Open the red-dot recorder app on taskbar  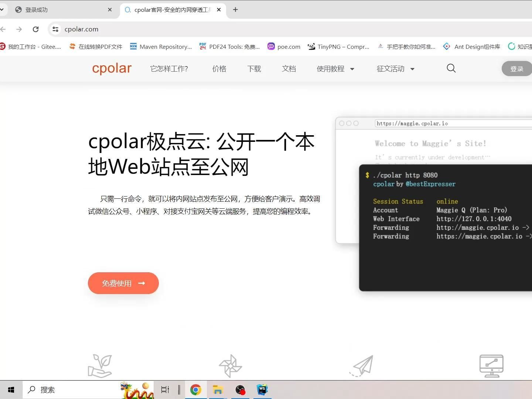click(x=240, y=390)
